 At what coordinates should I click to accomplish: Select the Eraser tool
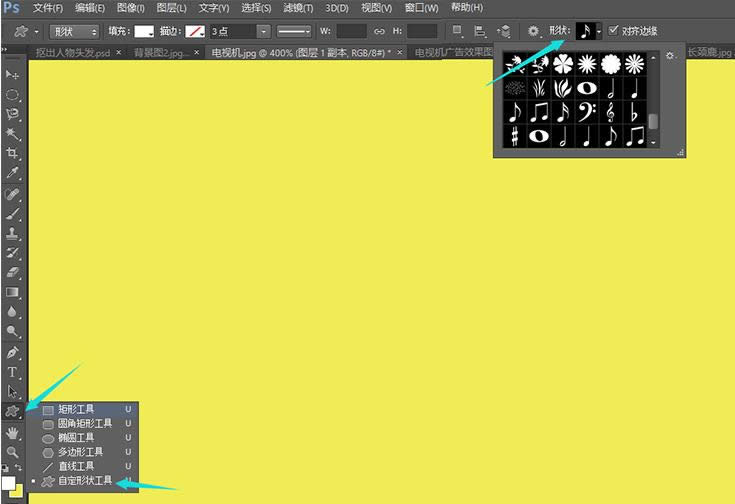tap(12, 272)
